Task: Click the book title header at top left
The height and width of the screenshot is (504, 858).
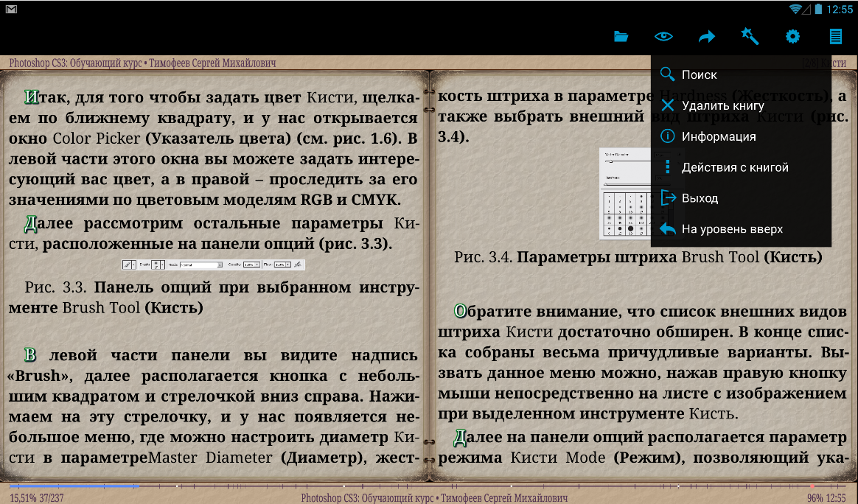Action: coord(142,63)
